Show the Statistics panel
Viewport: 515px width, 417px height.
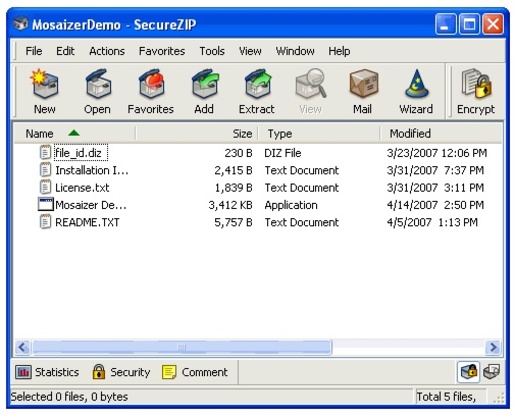click(47, 372)
